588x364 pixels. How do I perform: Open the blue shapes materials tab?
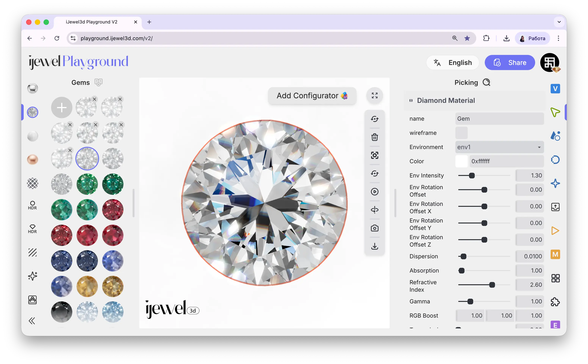coord(555,136)
